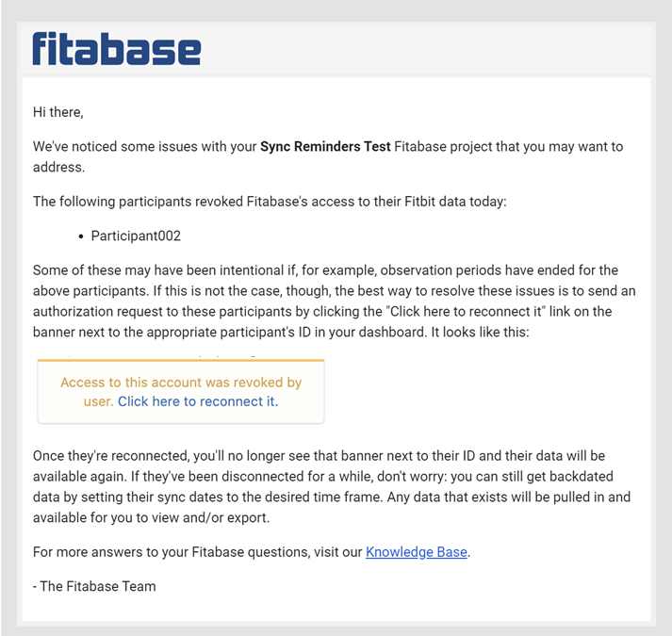Click 'available for you to view and/or export.' line

[x=152, y=517]
